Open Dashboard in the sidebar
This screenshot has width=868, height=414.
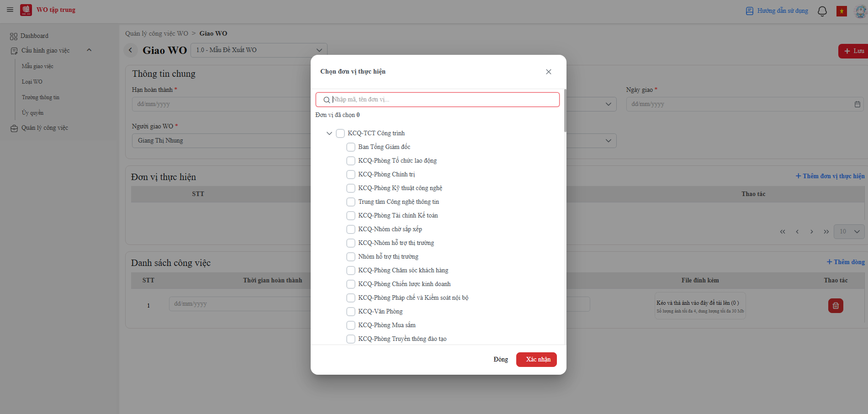pyautogui.click(x=34, y=36)
